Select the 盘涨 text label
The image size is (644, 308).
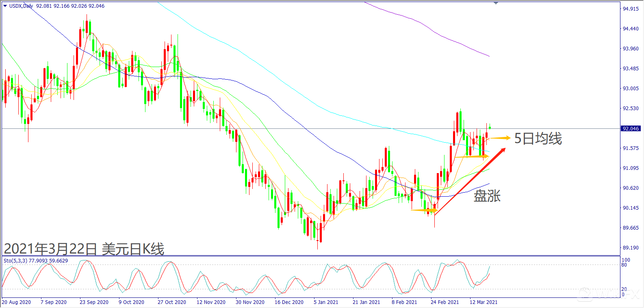click(487, 196)
